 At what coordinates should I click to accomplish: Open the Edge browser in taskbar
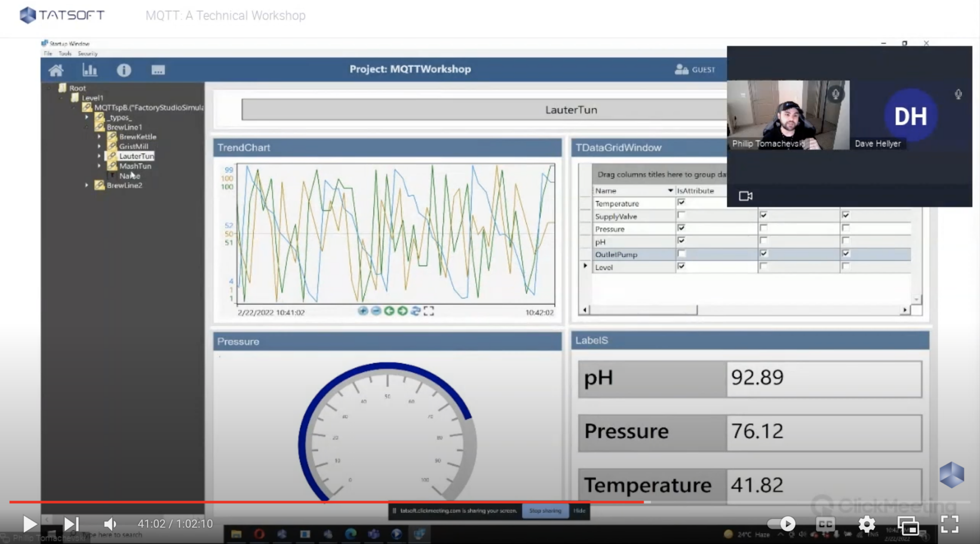point(351,534)
